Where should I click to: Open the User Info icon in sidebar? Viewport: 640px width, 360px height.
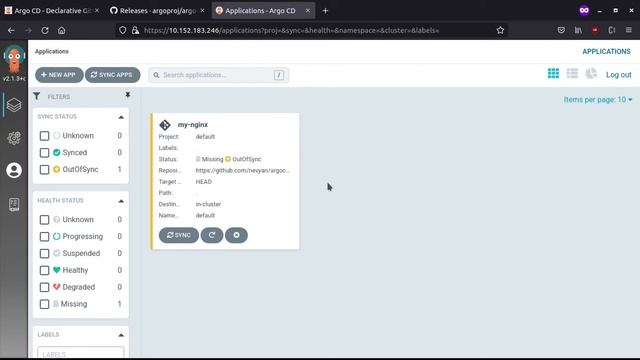tap(14, 170)
